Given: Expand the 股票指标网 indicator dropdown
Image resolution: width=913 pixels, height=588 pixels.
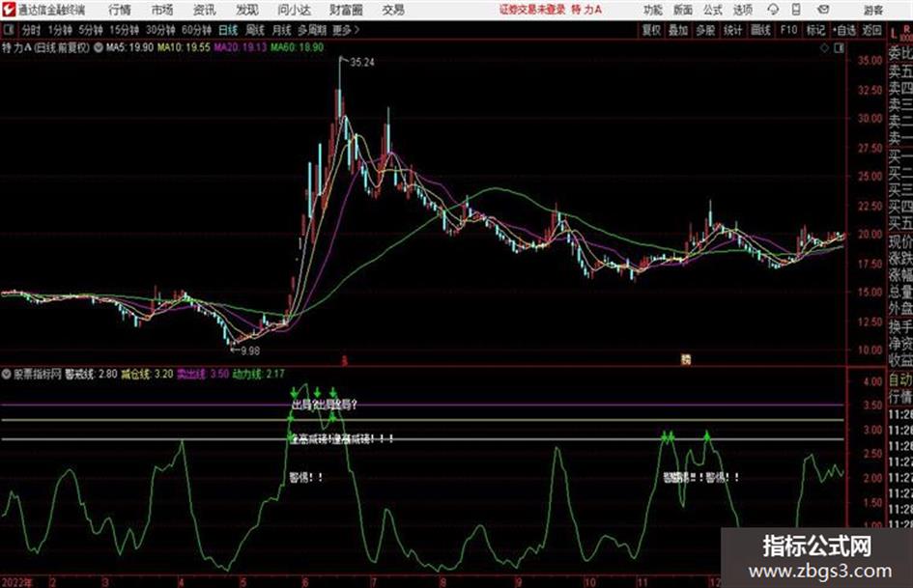Looking at the screenshot, I should coord(7,374).
